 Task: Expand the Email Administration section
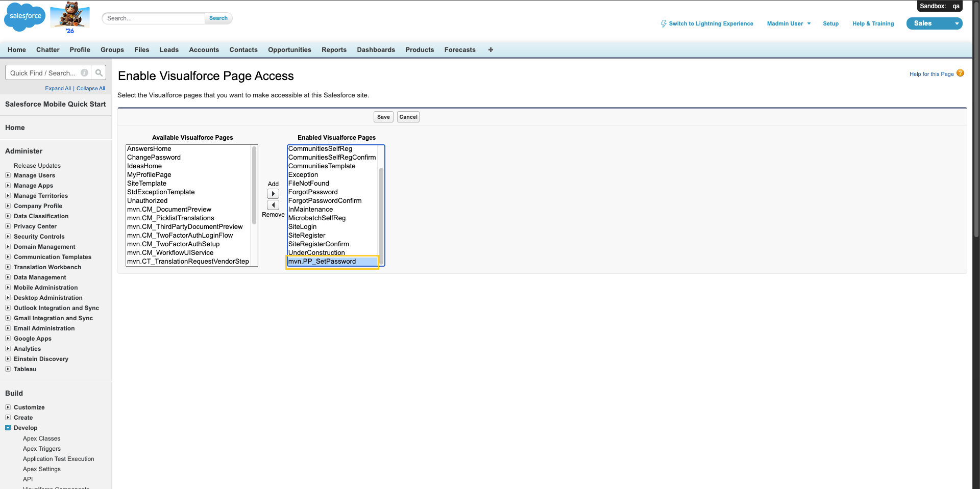click(x=8, y=328)
